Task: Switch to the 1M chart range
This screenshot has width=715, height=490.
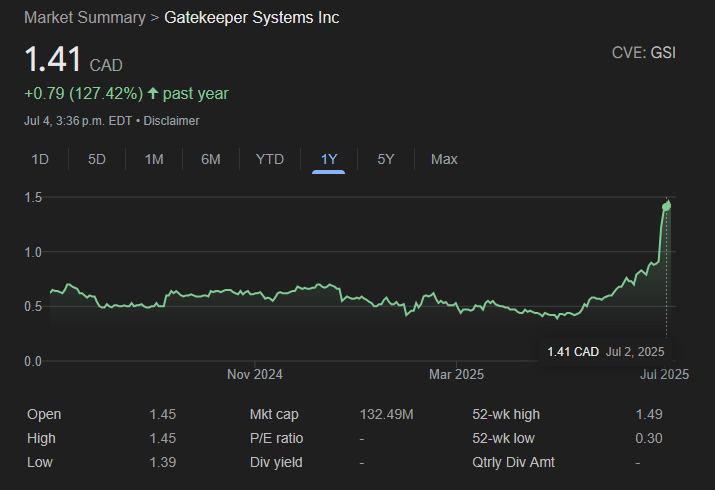Action: point(154,159)
